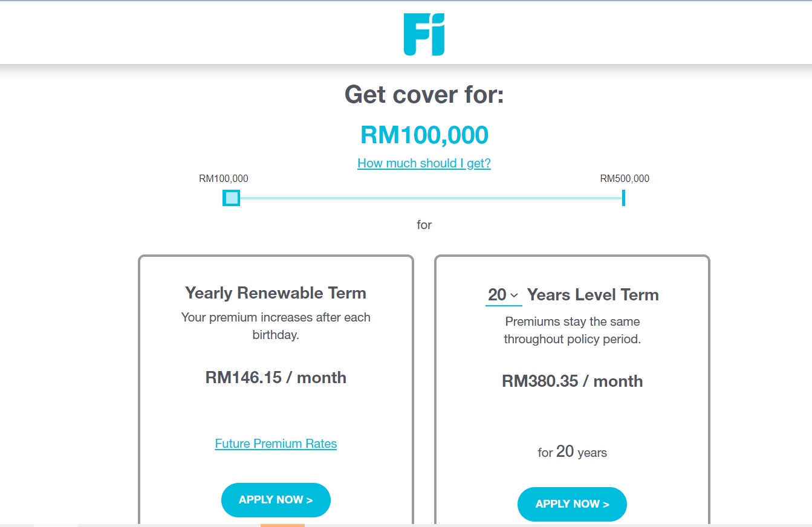Click the middle of the cover slider track
This screenshot has width=812, height=527.
point(427,198)
